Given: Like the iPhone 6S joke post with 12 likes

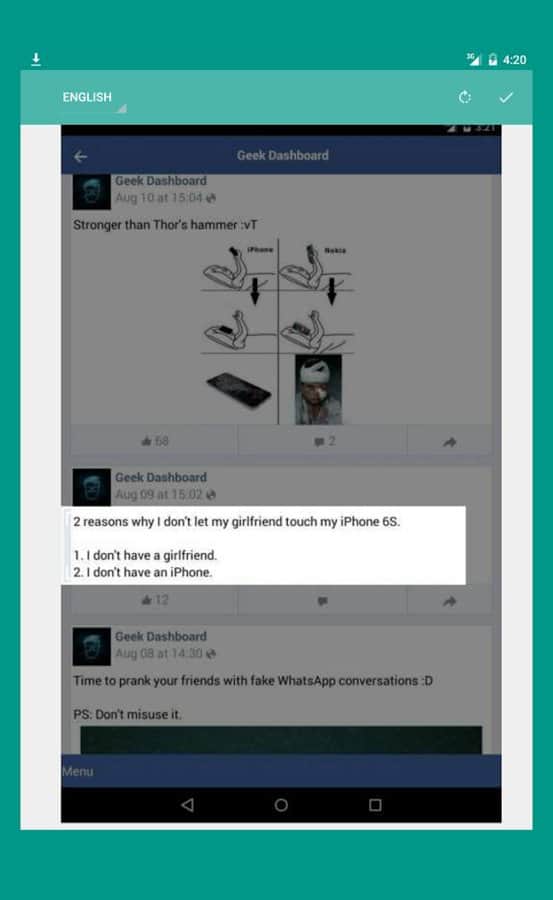Looking at the screenshot, I should coord(154,600).
